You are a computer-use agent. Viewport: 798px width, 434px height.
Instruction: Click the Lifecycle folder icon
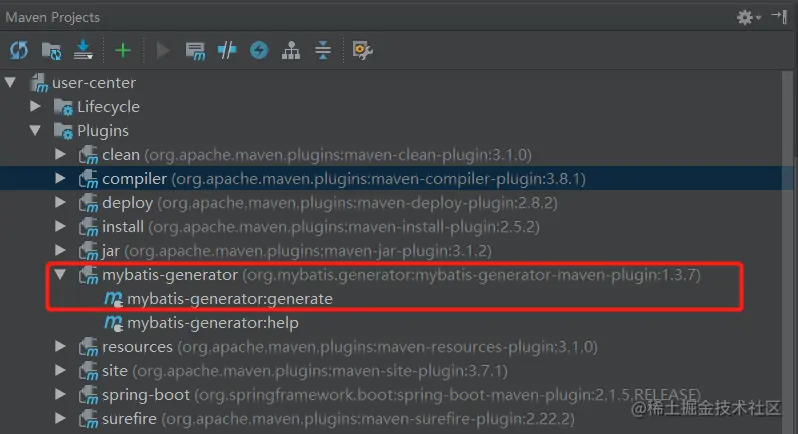point(64,107)
